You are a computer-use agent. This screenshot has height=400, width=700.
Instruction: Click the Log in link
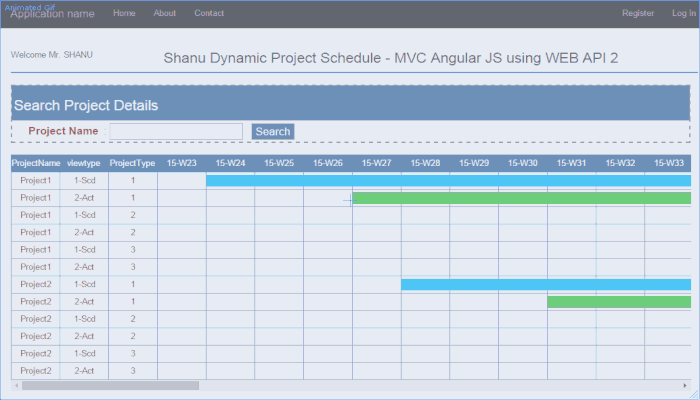tap(680, 14)
